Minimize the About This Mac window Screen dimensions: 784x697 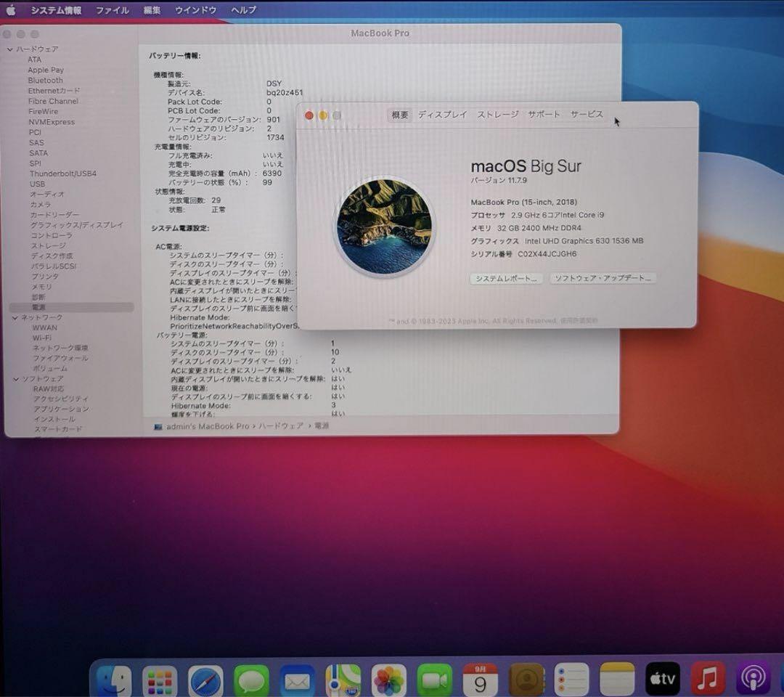click(323, 115)
